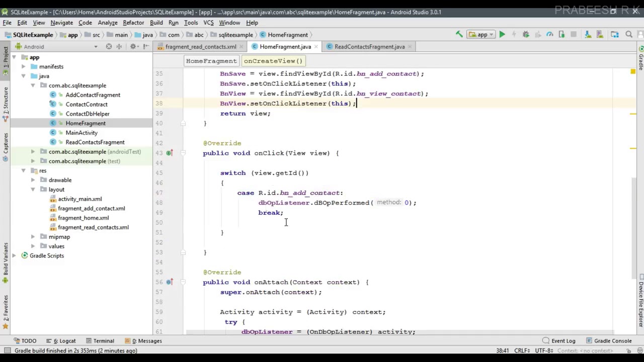Open the Project Structure icon
The image size is (644, 362).
tap(615, 35)
